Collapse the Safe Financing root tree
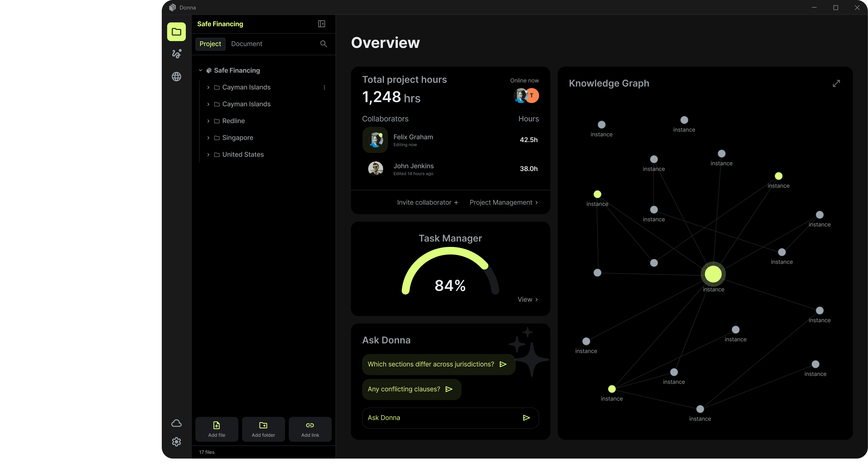Viewport: 868px width, 471px height. pyautogui.click(x=201, y=70)
